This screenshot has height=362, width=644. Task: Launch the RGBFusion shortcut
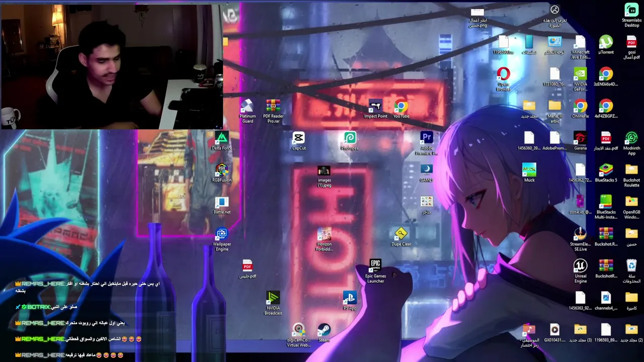222,173
